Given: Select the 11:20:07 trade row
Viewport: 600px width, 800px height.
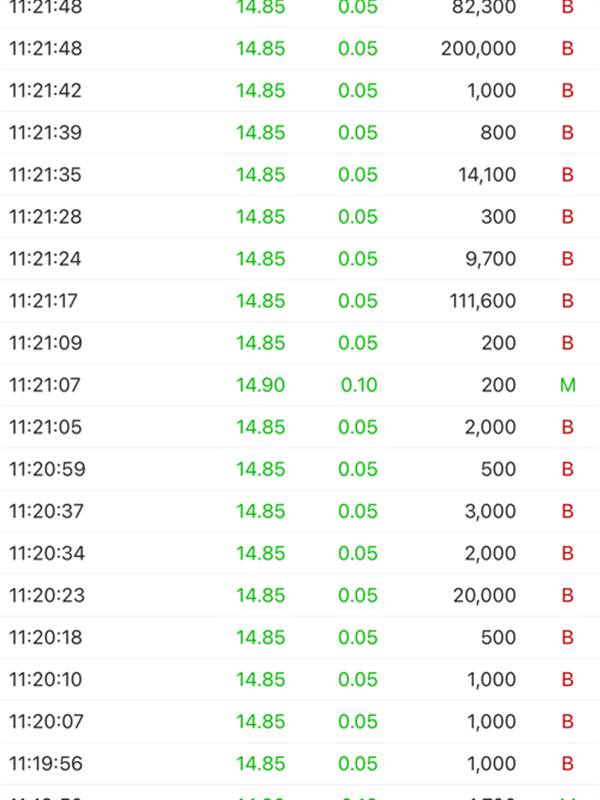Looking at the screenshot, I should (300, 721).
